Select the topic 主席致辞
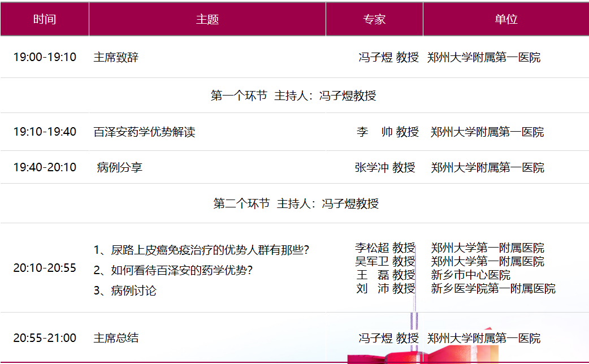The image size is (589, 364). click(x=116, y=57)
